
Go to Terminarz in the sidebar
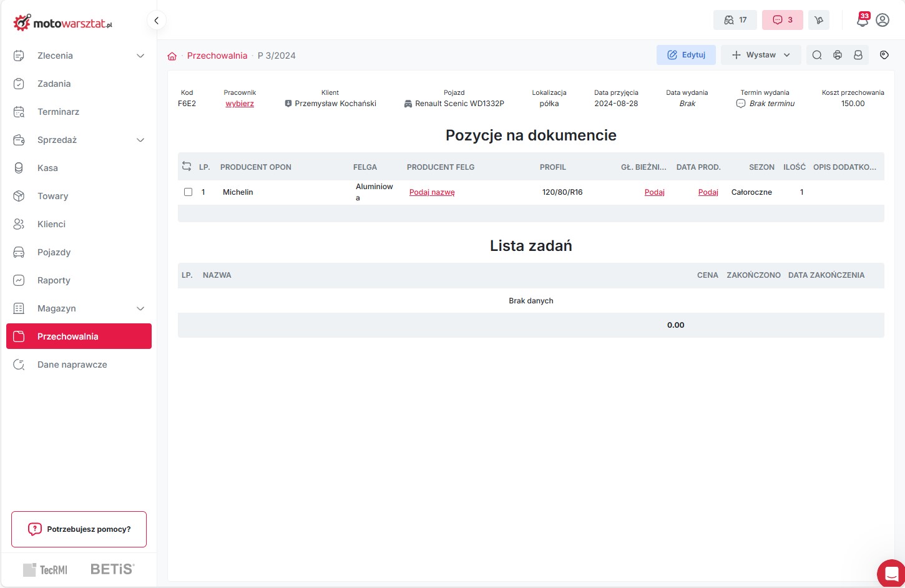(58, 112)
